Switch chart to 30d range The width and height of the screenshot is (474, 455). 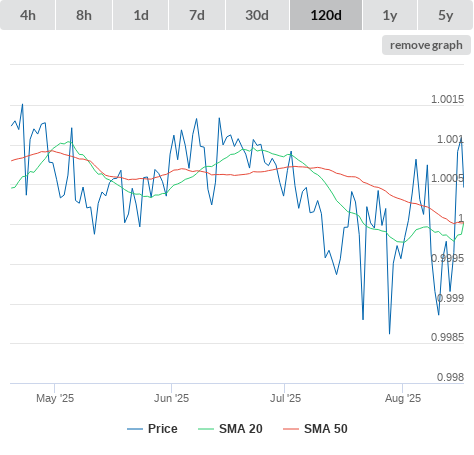[257, 15]
